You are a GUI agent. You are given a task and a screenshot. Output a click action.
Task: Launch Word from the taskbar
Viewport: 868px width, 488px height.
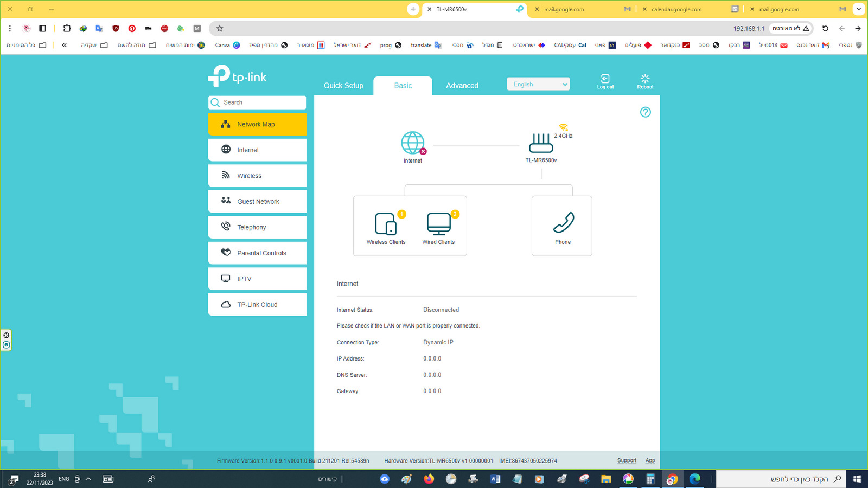pos(495,479)
